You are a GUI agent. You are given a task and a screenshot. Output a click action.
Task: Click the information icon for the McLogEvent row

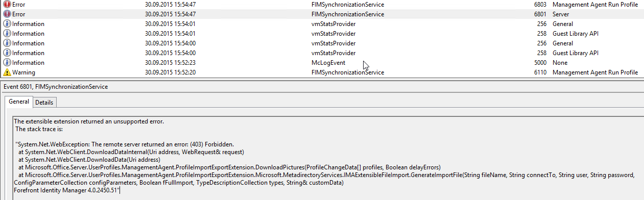coord(7,63)
